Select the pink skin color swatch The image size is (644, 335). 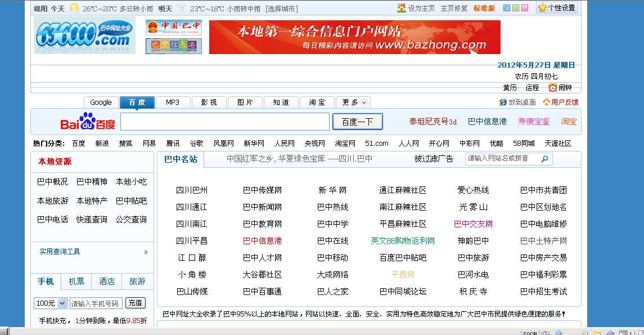point(524,7)
